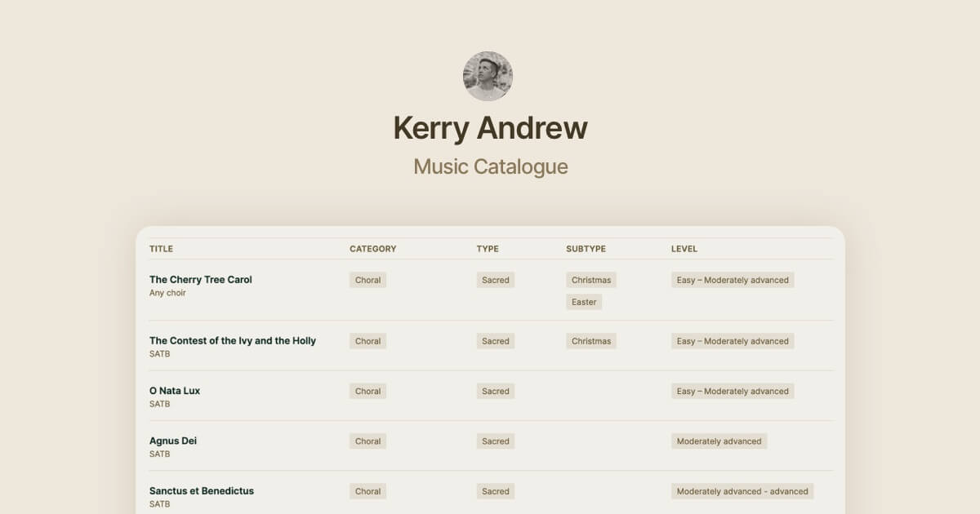The width and height of the screenshot is (980, 514).
Task: View 'Sanctus et Benedictus' details
Action: [x=202, y=490]
